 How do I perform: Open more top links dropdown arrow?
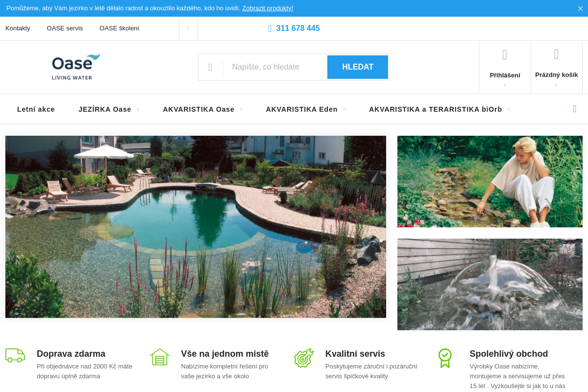188,28
